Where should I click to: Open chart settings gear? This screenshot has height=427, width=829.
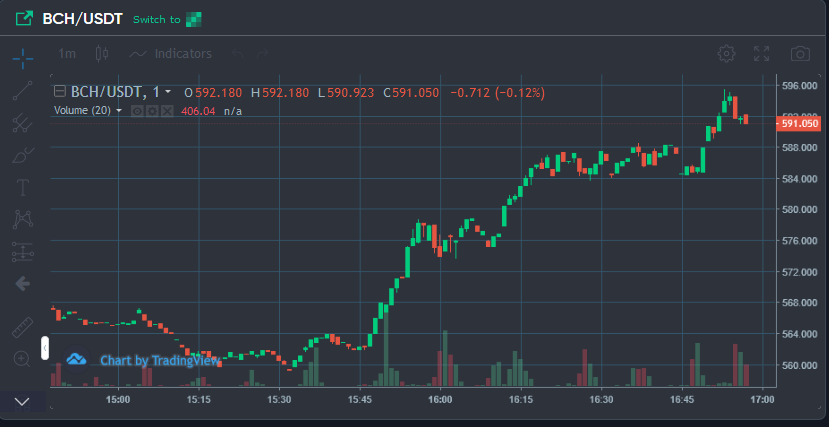click(726, 53)
